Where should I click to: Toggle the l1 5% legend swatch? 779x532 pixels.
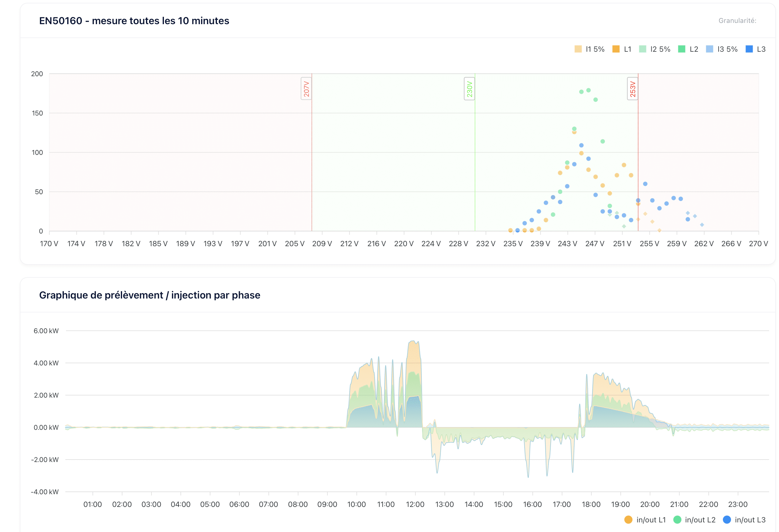click(578, 49)
